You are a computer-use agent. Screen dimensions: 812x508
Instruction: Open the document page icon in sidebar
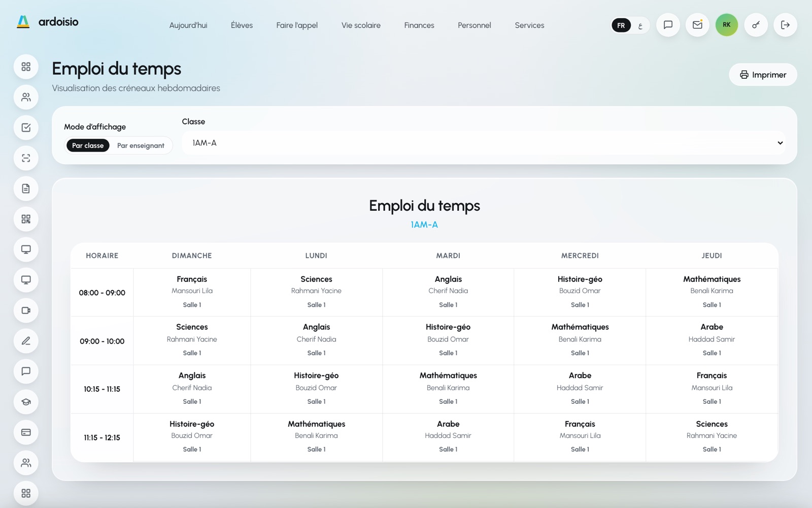pyautogui.click(x=26, y=188)
